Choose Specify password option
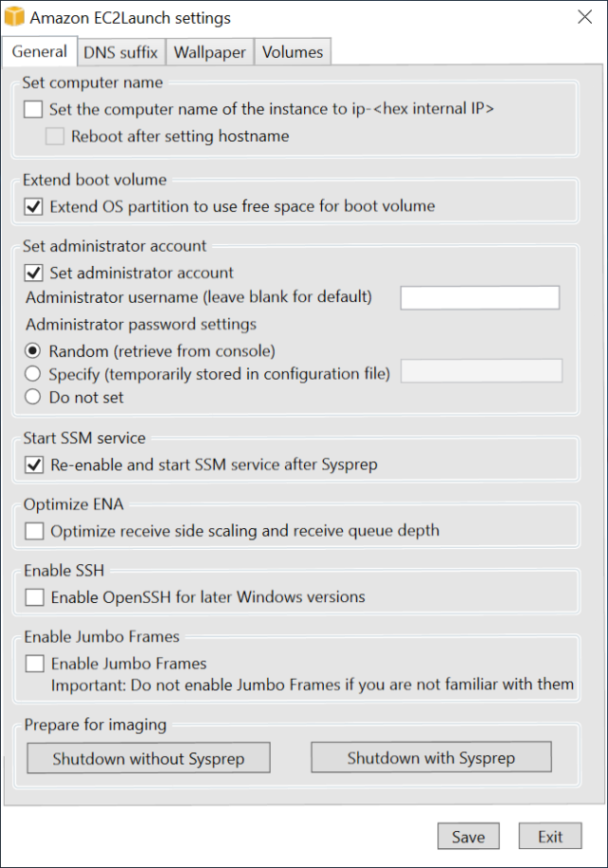This screenshot has width=608, height=868. click(32, 373)
